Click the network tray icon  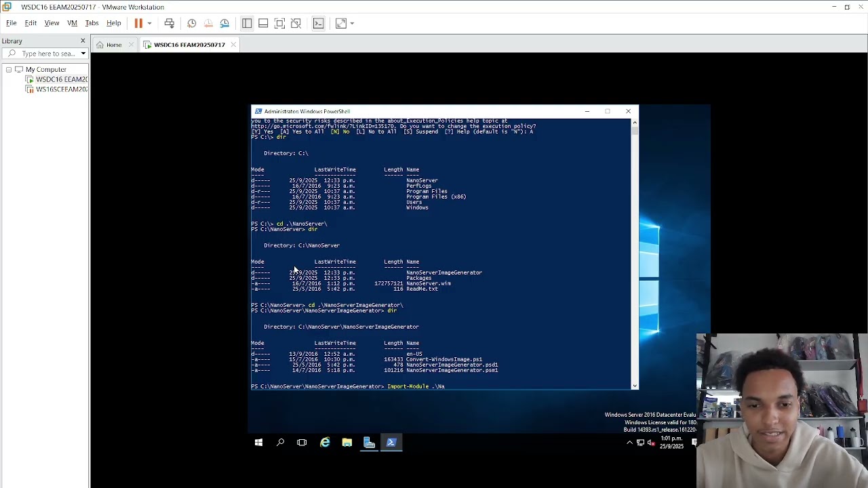point(640,443)
